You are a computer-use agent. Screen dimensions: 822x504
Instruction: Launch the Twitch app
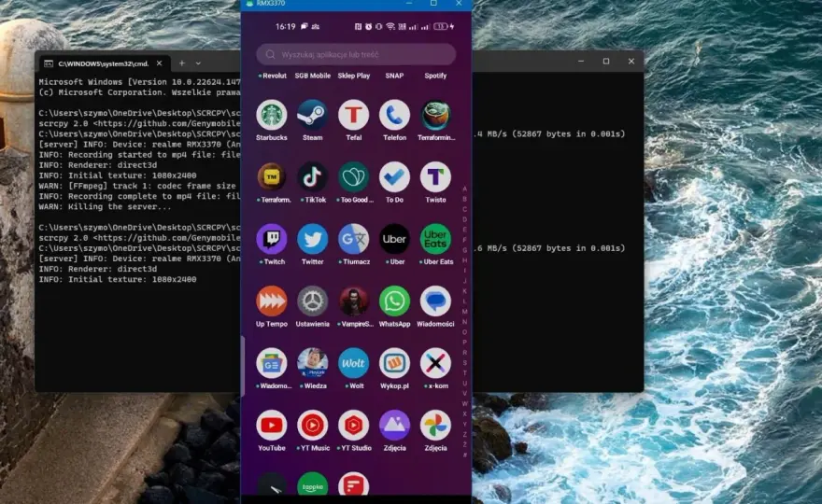[x=272, y=239]
